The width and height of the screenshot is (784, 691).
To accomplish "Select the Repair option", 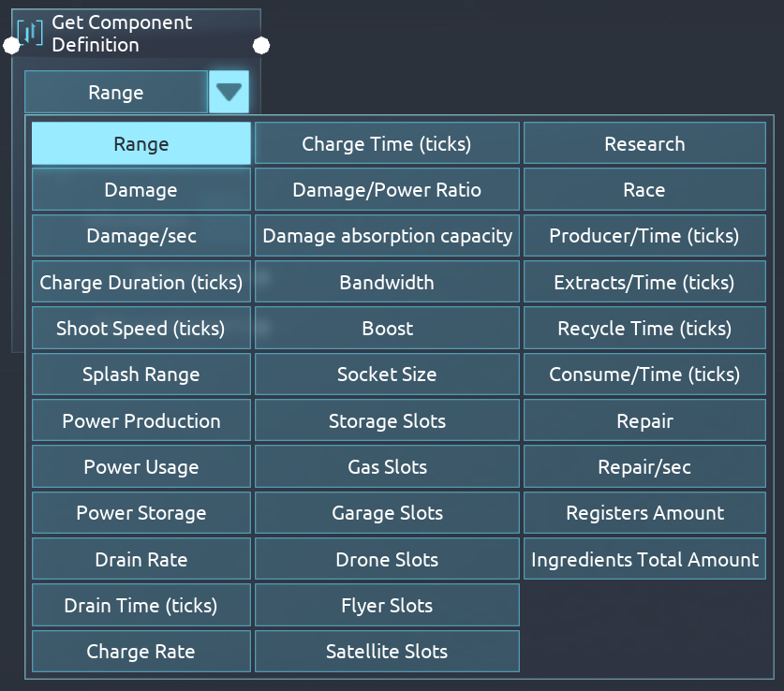I will click(x=644, y=420).
